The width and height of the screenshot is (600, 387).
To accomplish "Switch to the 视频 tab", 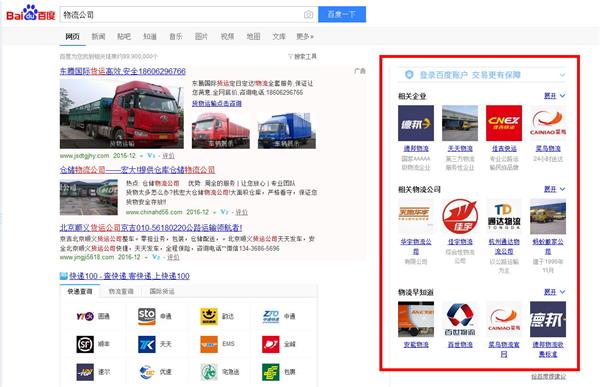I will pyautogui.click(x=227, y=36).
